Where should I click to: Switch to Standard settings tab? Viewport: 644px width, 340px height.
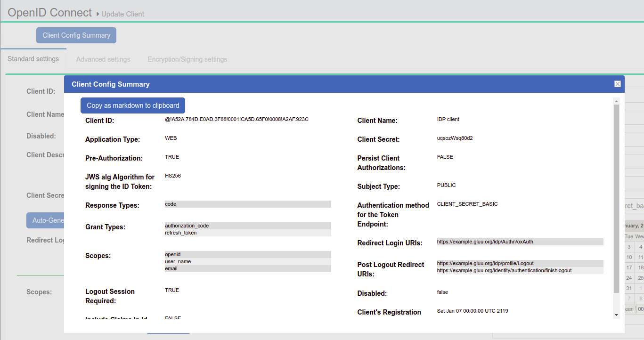[33, 59]
